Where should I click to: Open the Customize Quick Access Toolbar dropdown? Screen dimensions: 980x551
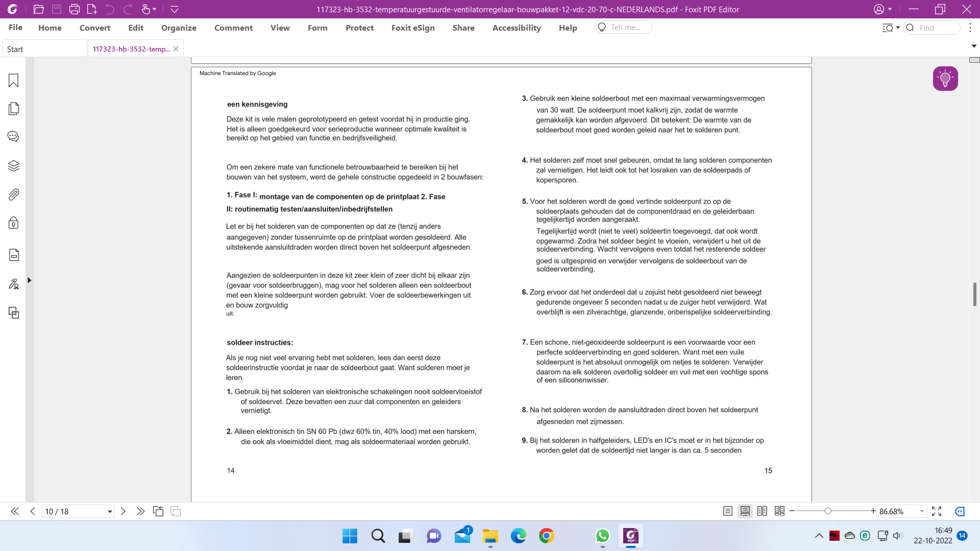pyautogui.click(x=175, y=9)
